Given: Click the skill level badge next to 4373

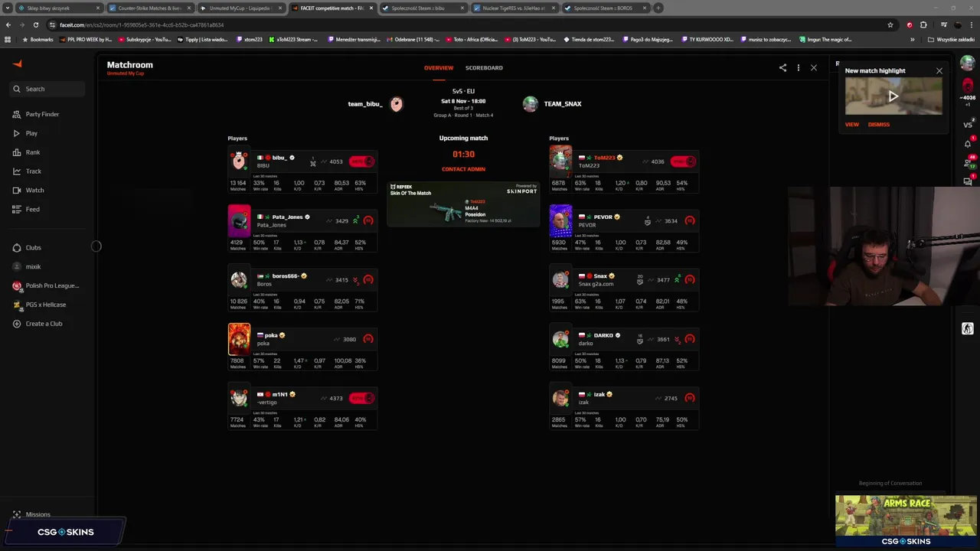Looking at the screenshot, I should tap(361, 398).
